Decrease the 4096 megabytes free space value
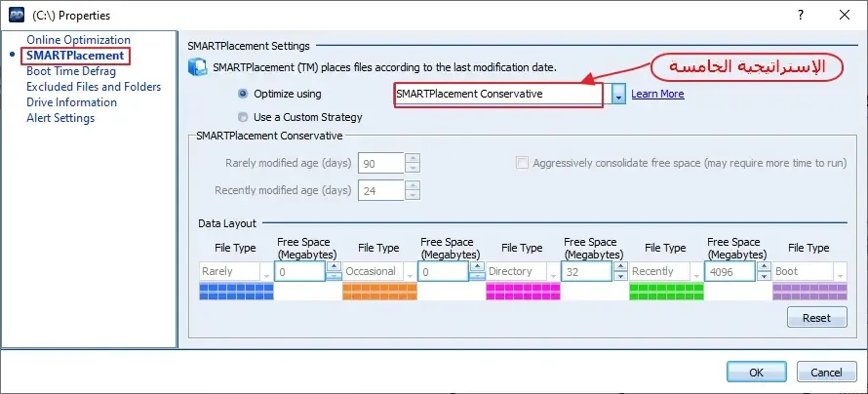This screenshot has height=394, width=868. pyautogui.click(x=764, y=276)
